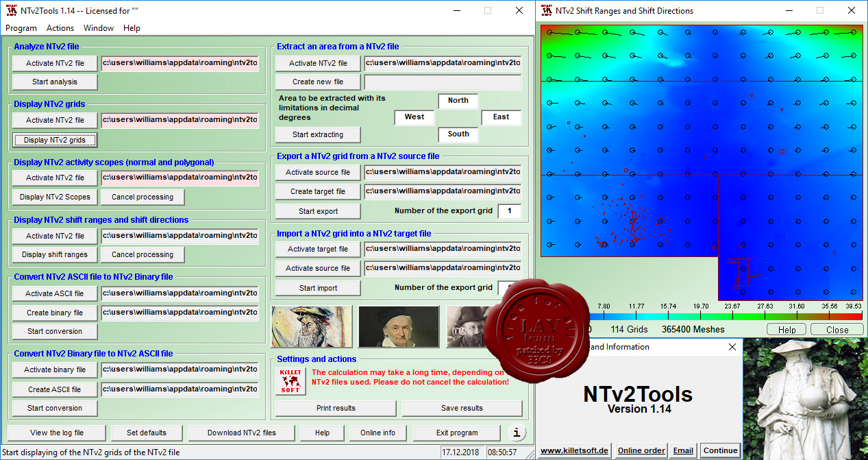Image resolution: width=868 pixels, height=460 pixels.
Task: Cancel processing in the shift ranges section
Action: pyautogui.click(x=142, y=254)
